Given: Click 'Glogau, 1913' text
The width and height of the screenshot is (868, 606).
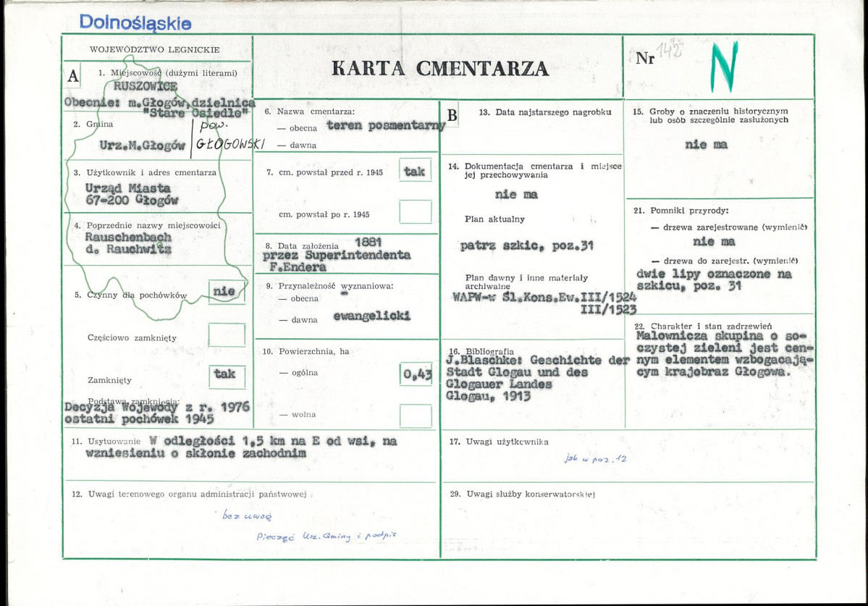Looking at the screenshot, I should 488,396.
